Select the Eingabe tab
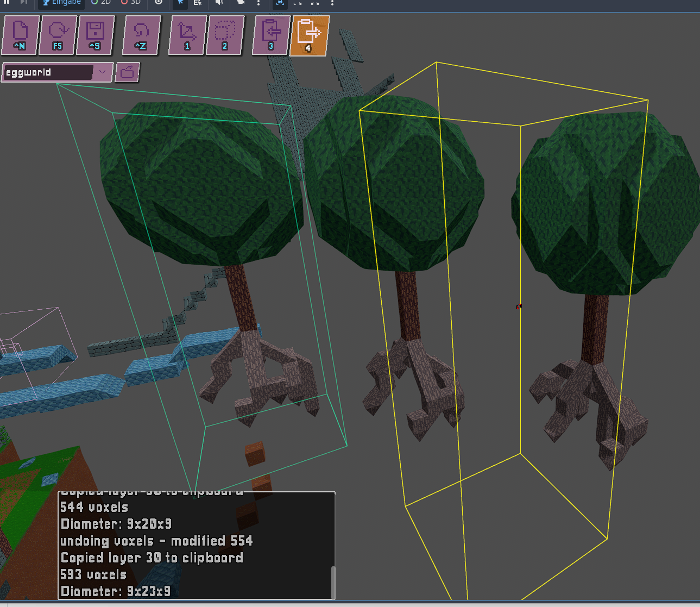This screenshot has height=607, width=700. [61, 3]
